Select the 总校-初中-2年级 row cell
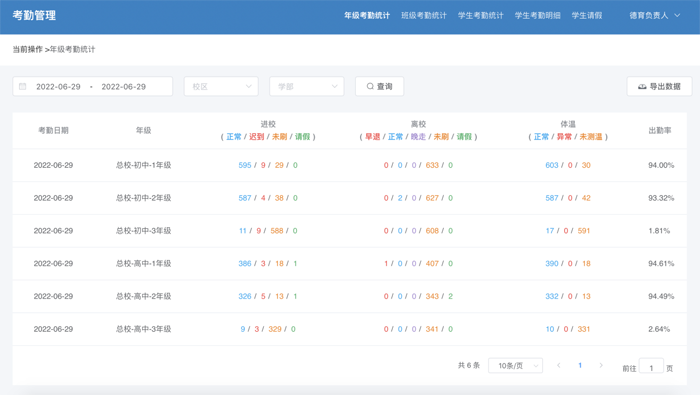700x395 pixels. (x=143, y=198)
